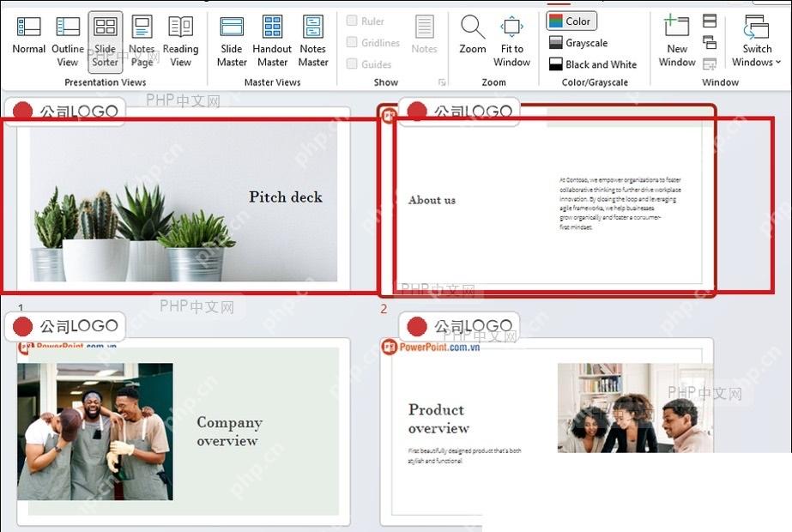Viewport: 792px width, 532px height.
Task: Open the Handout Master view
Action: pyautogui.click(x=272, y=42)
